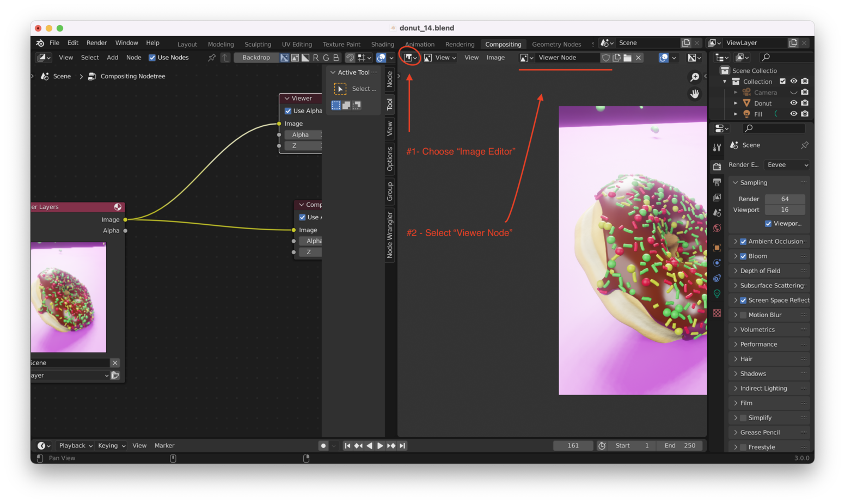This screenshot has width=845, height=504.
Task: Enable the Motion Blur checkbox
Action: (743, 315)
